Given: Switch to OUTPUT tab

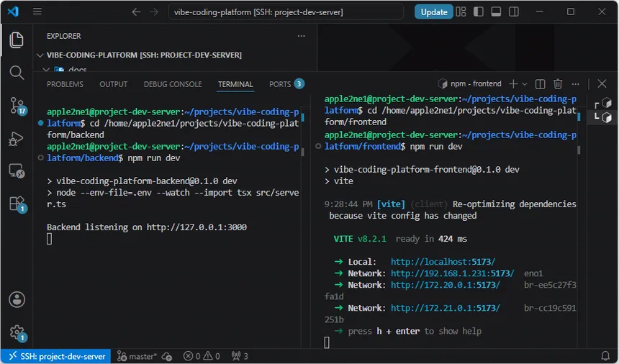Looking at the screenshot, I should [x=113, y=84].
